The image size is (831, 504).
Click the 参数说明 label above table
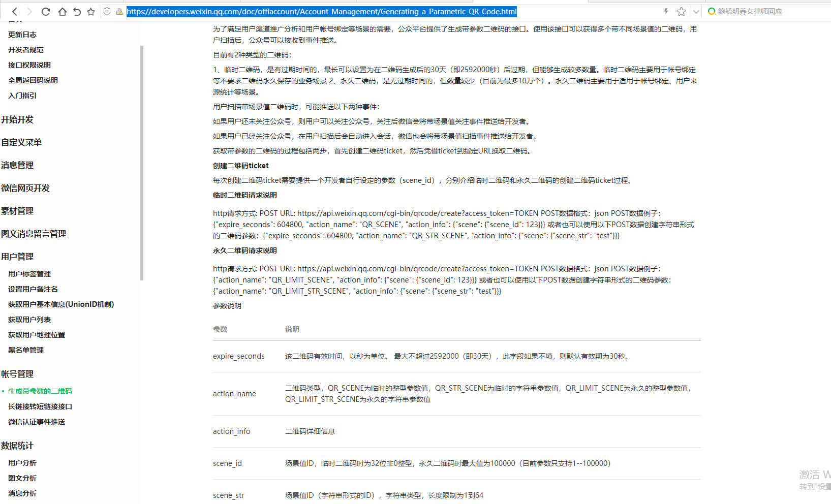coord(227,306)
